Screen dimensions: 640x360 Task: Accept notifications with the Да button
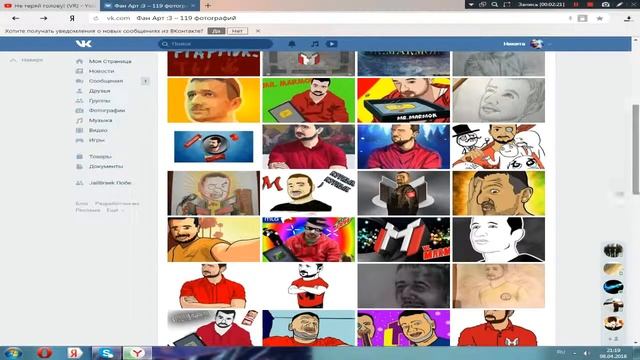[x=216, y=31]
